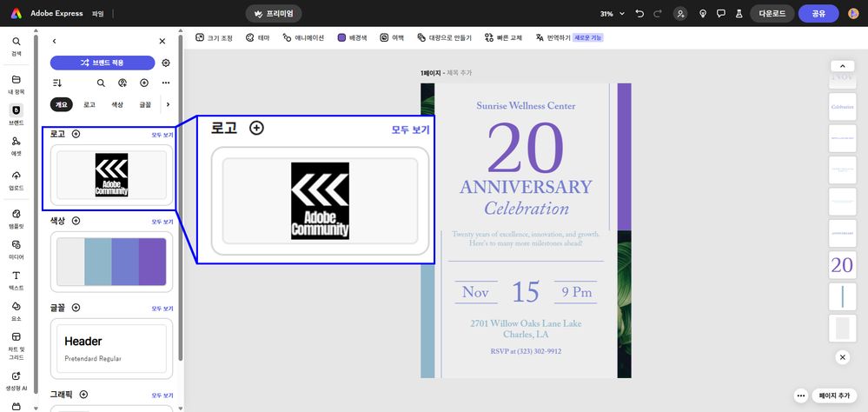
Task: Pick the light blue brand color swatch
Action: pyautogui.click(x=97, y=262)
